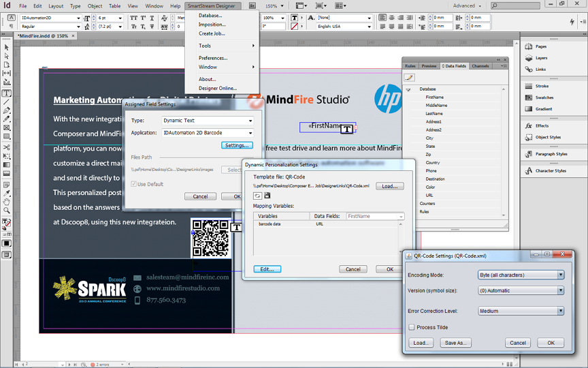Click the pencil edit icon in Data Fields panel
Screen dimensions: 588x368
click(409, 78)
